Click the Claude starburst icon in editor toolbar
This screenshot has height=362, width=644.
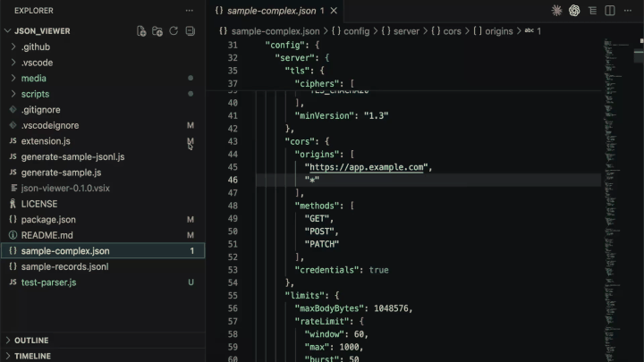coord(556,11)
